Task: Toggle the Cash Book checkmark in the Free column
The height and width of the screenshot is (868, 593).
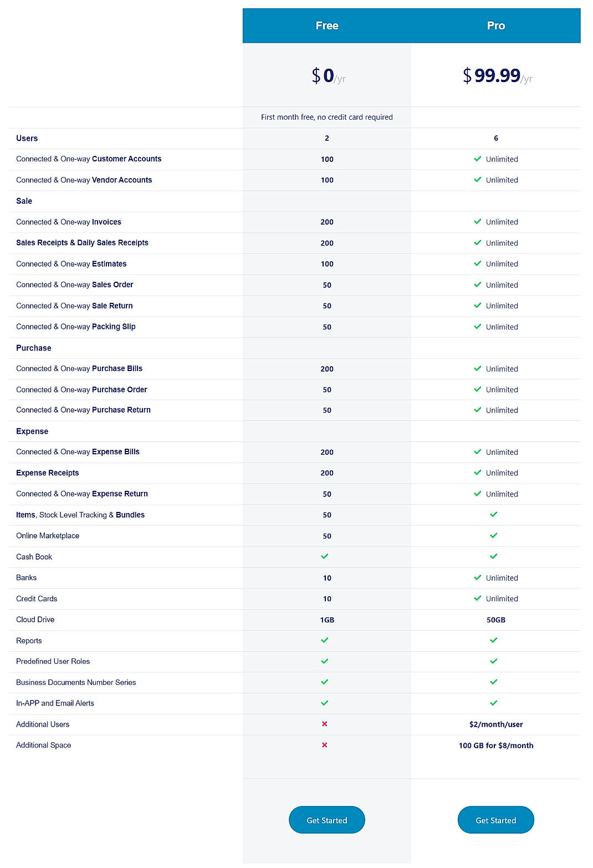Action: (325, 556)
